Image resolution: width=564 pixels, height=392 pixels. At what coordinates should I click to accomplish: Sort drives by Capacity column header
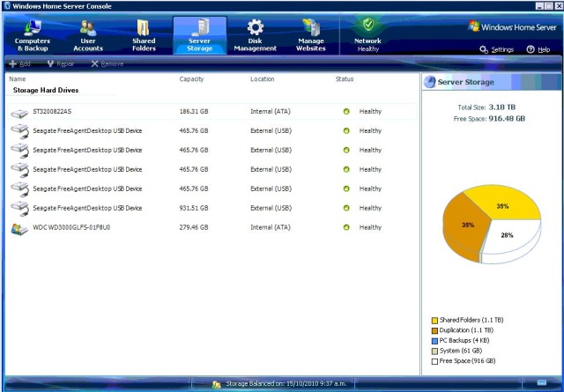(192, 79)
